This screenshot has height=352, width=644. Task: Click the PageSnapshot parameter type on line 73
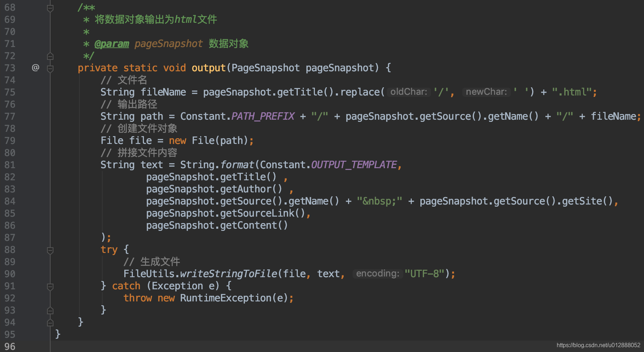[266, 68]
